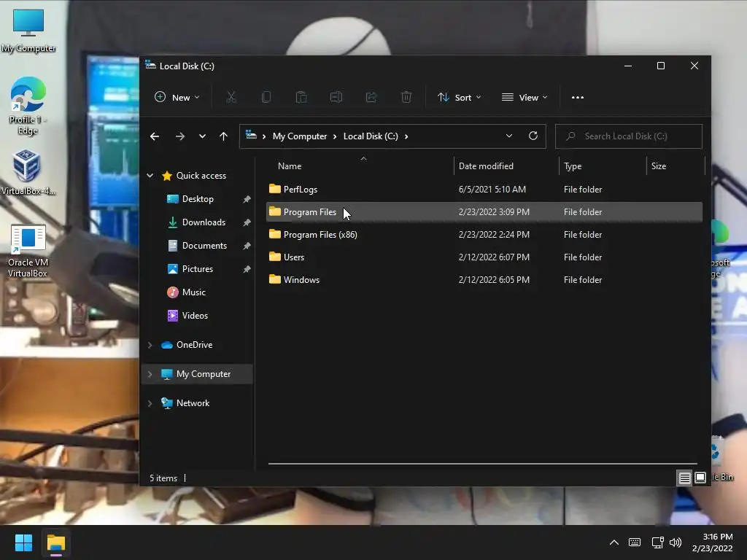Select Downloads in Quick access
The width and height of the screenshot is (747, 560).
click(x=204, y=222)
